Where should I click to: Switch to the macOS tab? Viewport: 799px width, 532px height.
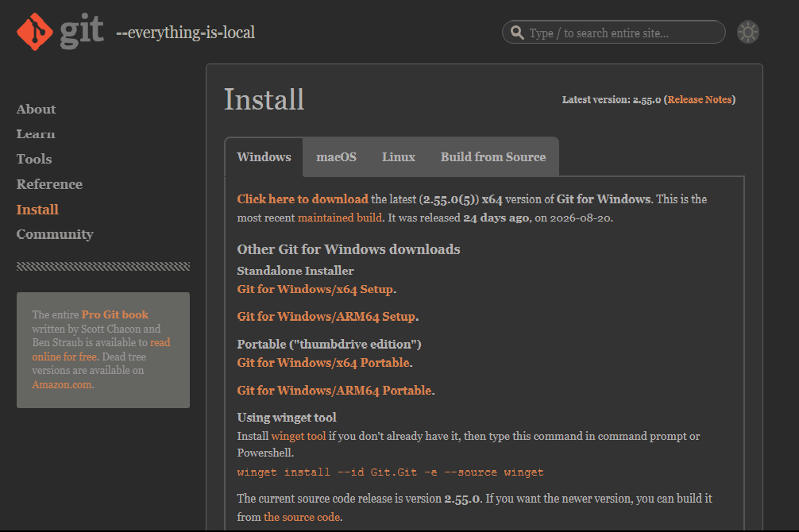click(x=336, y=157)
